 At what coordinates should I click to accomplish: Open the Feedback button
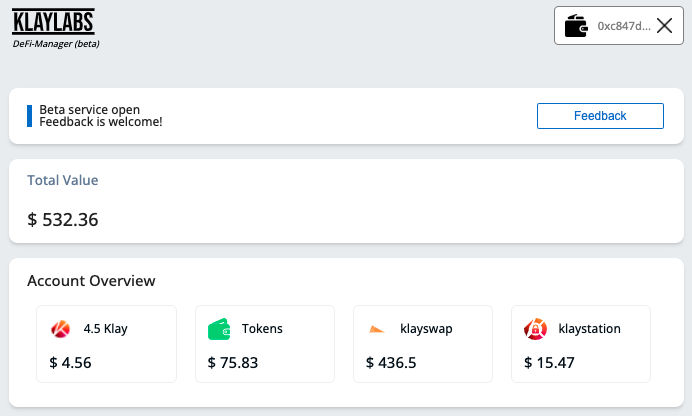pyautogui.click(x=600, y=116)
